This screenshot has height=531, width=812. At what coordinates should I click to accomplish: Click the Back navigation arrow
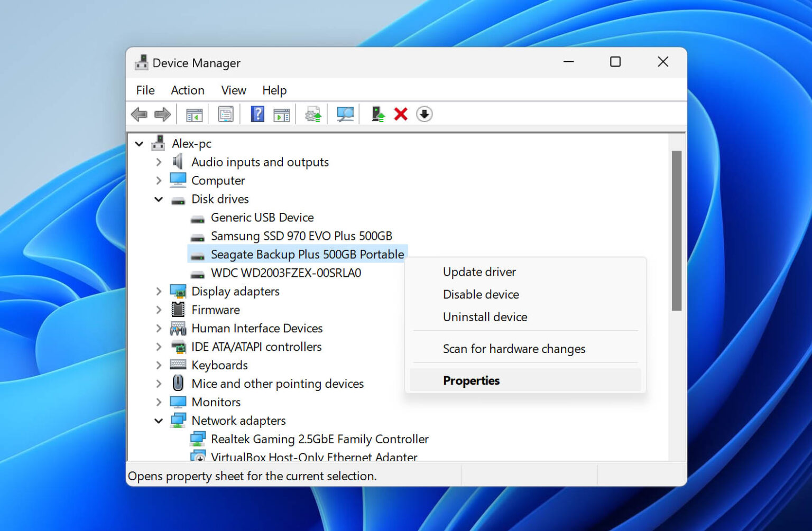pos(140,114)
